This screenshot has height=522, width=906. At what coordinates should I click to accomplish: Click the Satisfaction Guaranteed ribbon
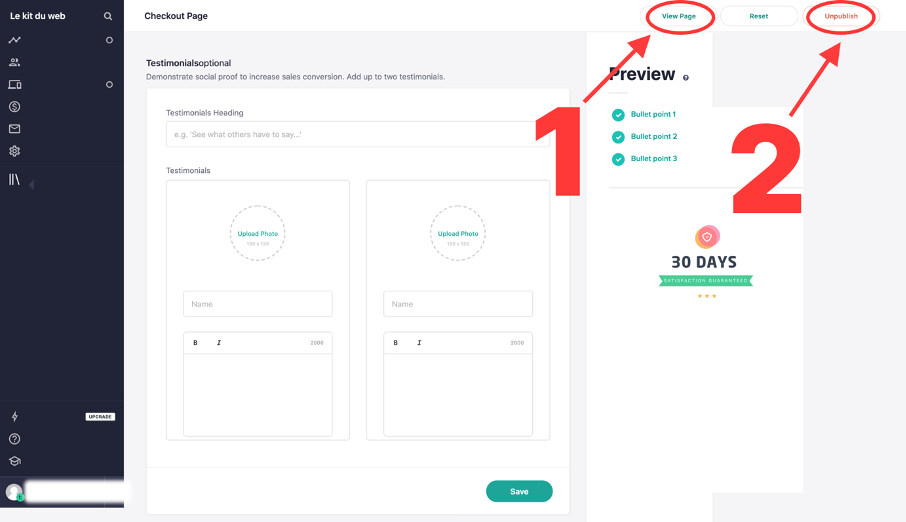[x=706, y=281]
